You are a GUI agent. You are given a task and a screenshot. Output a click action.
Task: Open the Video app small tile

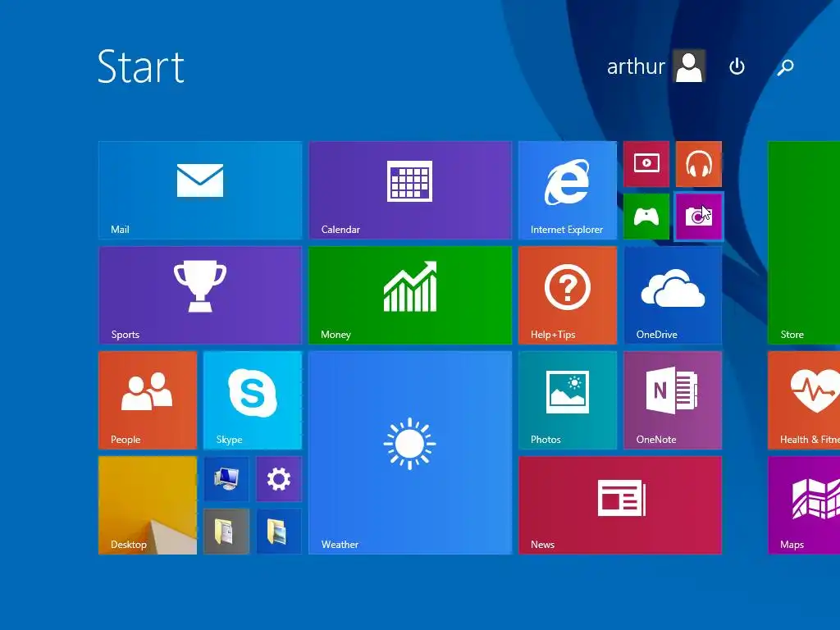[x=646, y=164]
